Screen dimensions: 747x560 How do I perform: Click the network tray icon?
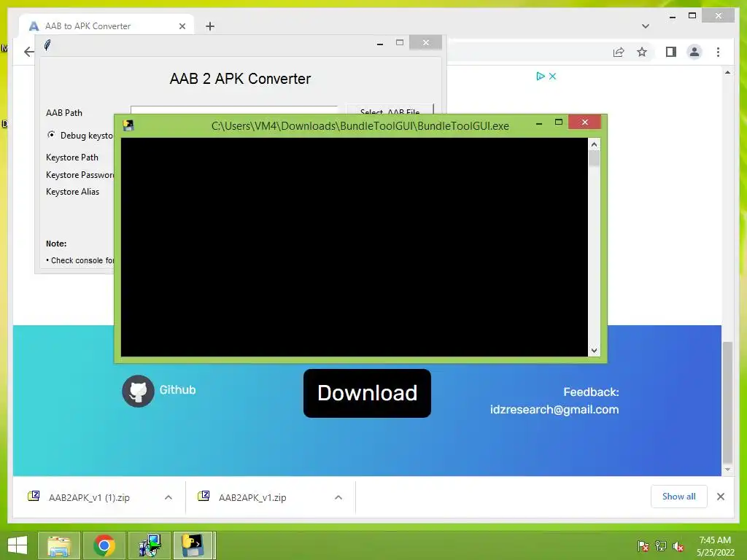[x=661, y=546]
